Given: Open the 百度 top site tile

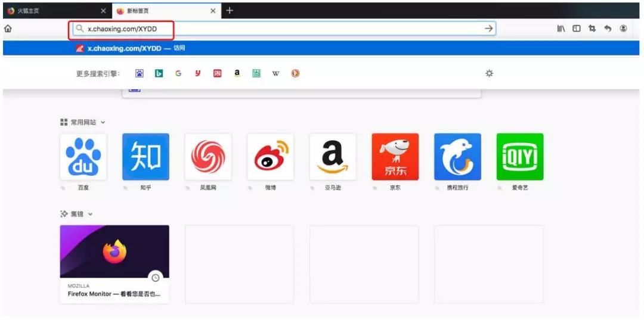Looking at the screenshot, I should [83, 157].
